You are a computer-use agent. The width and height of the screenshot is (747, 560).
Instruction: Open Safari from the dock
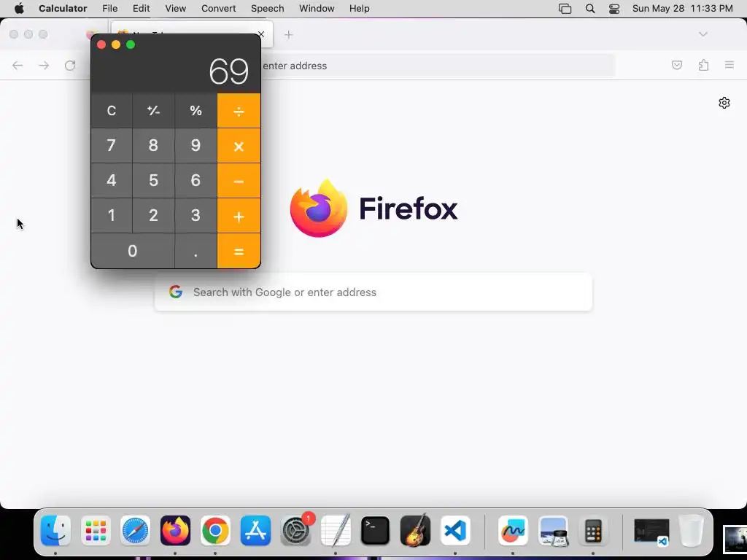click(x=135, y=531)
